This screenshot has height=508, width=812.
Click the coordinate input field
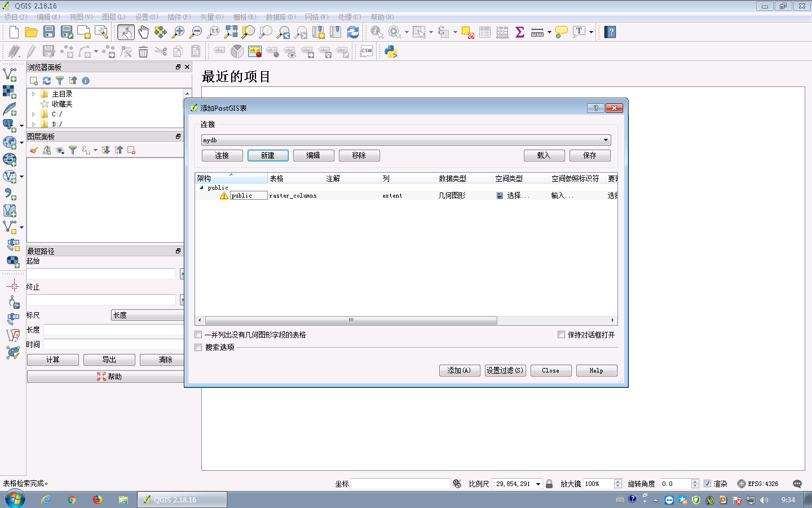pyautogui.click(x=400, y=484)
